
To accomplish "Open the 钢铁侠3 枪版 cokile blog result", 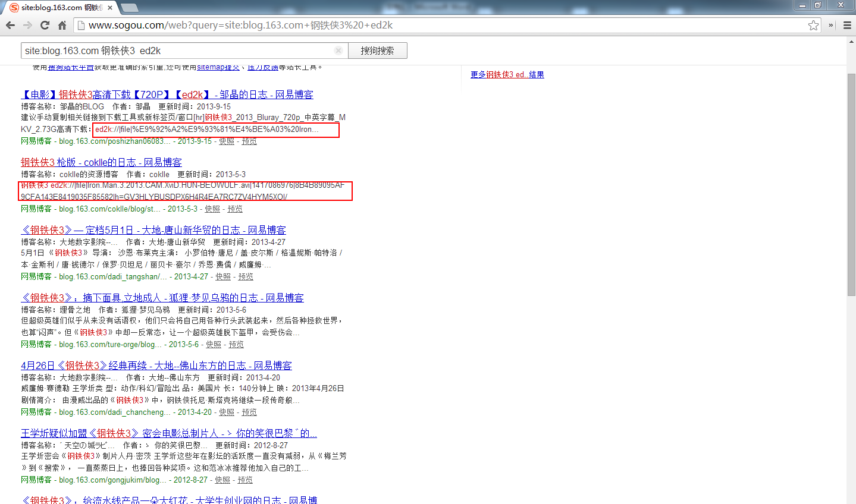I will 101,162.
